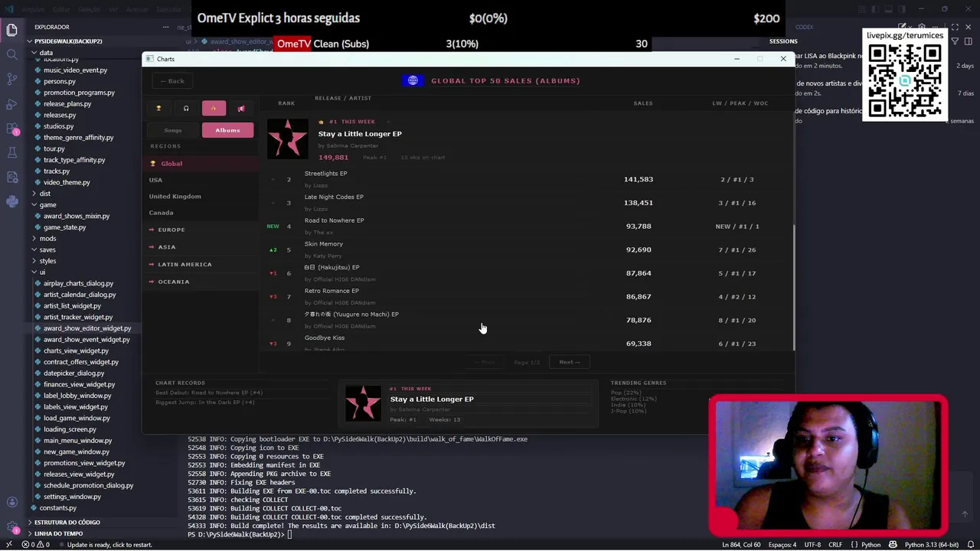
Task: Select the highlighted sales chart icon
Action: (x=214, y=109)
